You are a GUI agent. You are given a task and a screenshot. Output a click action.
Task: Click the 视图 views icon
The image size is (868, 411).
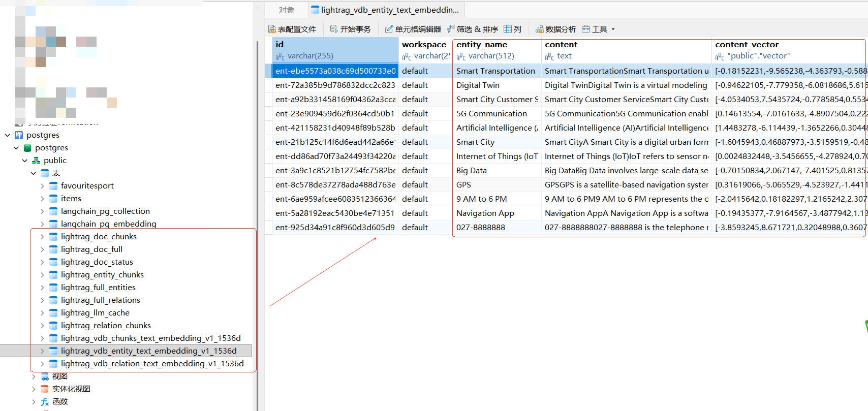click(45, 376)
